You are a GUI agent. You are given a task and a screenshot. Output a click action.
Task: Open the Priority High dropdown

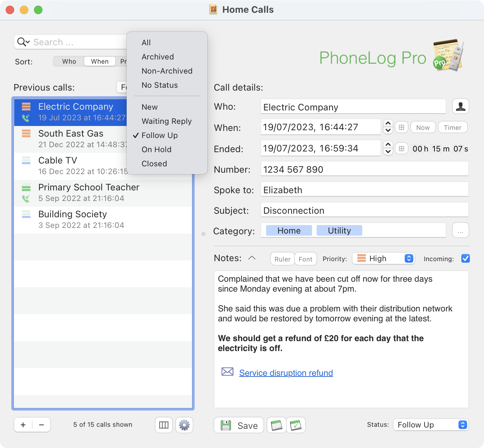point(383,259)
